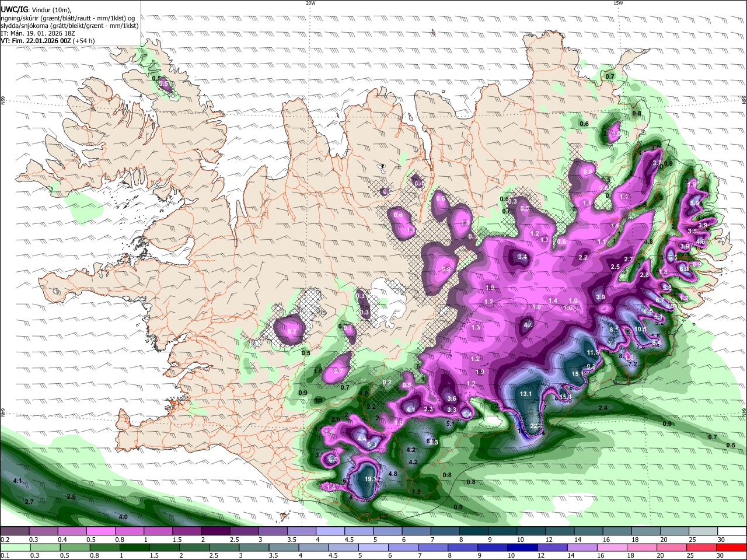Click the '20W' longitude label

(x=310, y=3)
